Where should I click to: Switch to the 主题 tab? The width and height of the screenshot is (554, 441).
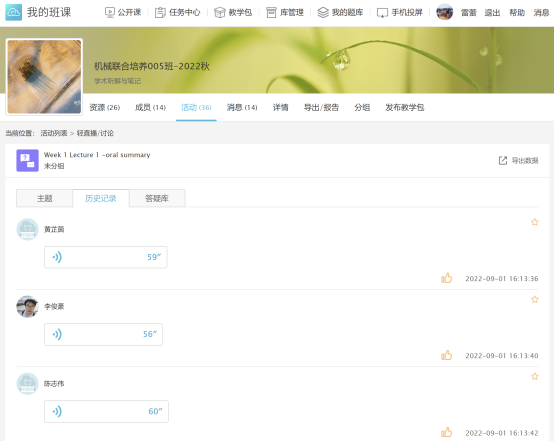pos(45,198)
